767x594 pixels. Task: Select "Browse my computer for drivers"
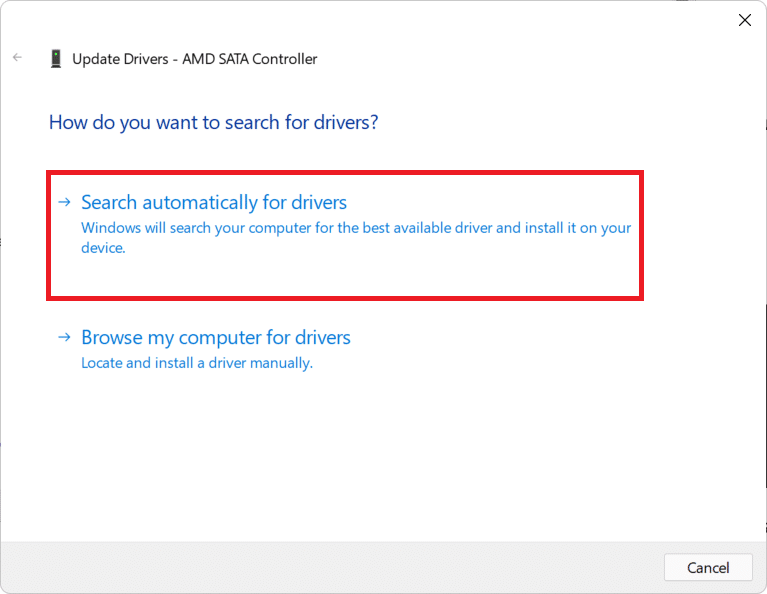[215, 338]
